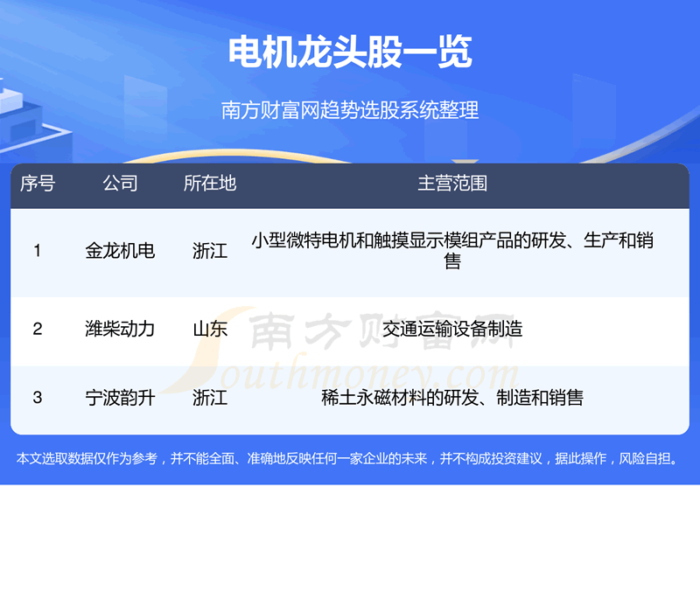
Task: Select row number 3 cell
Action: click(37, 398)
